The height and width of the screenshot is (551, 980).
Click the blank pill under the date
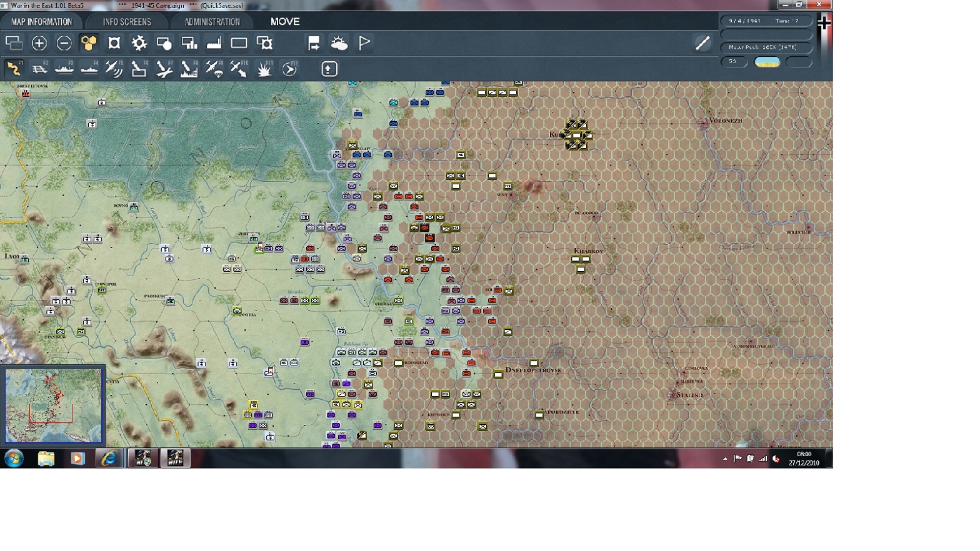coord(766,34)
